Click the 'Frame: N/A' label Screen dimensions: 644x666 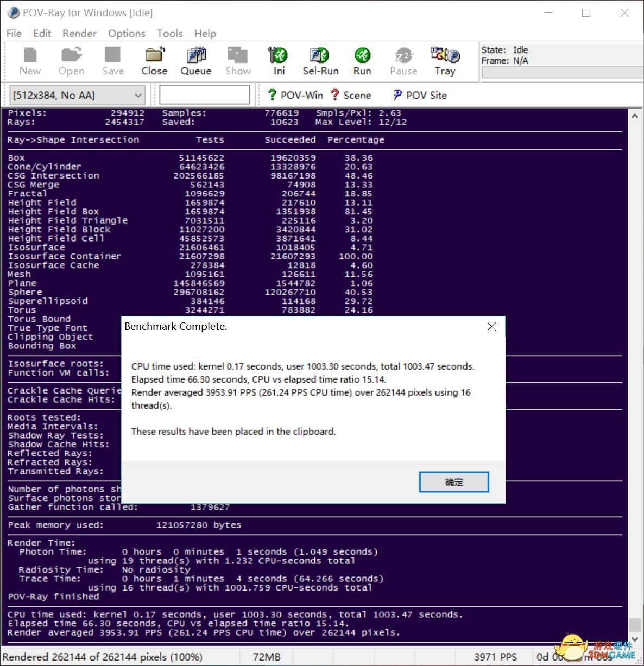[x=504, y=61]
